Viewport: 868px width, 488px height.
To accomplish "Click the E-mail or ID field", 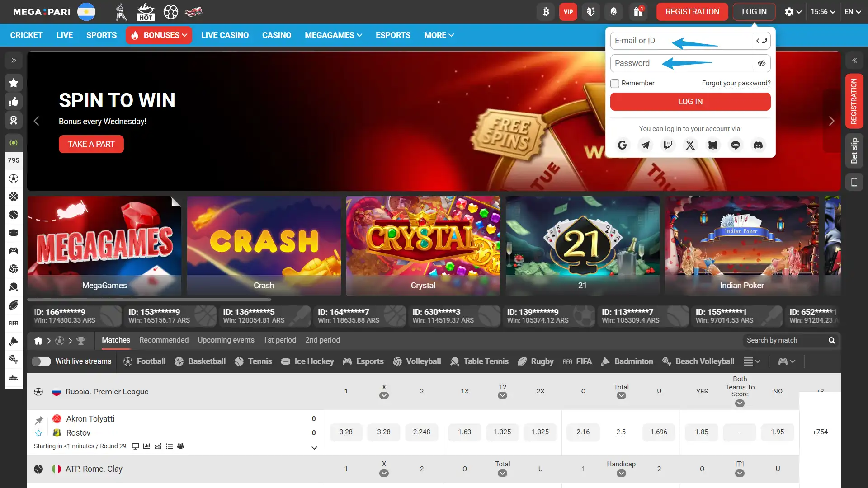I will click(681, 41).
